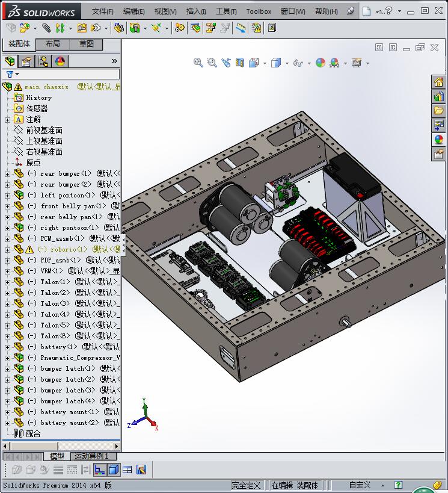
Task: Expand the feature tree panel chevron
Action: click(114, 61)
